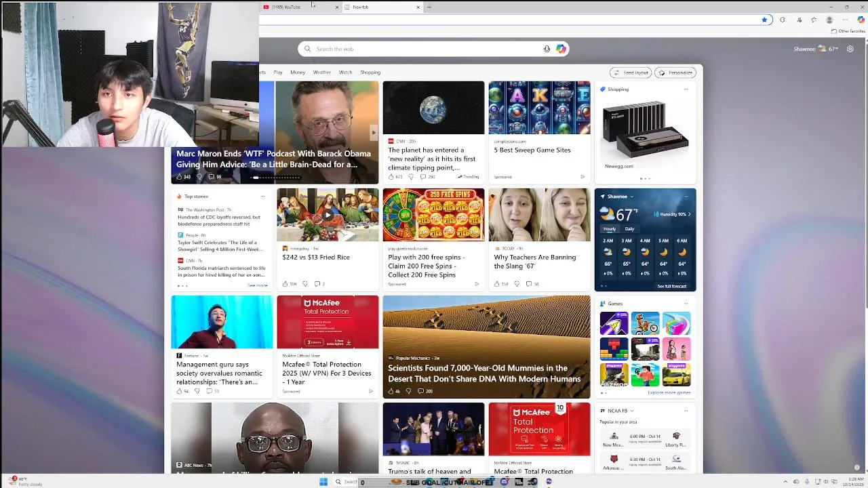Click the Personalize button
The width and height of the screenshot is (868, 488).
pos(675,73)
